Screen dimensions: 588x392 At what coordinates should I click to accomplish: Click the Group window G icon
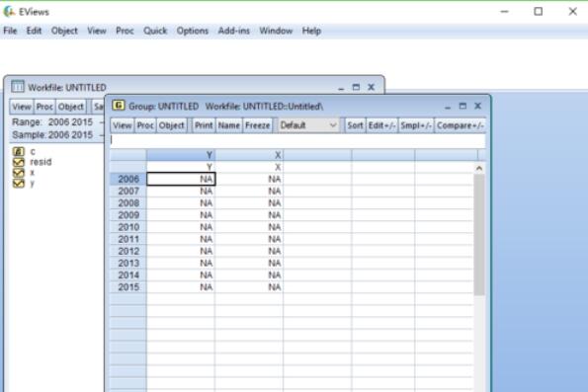click(119, 106)
